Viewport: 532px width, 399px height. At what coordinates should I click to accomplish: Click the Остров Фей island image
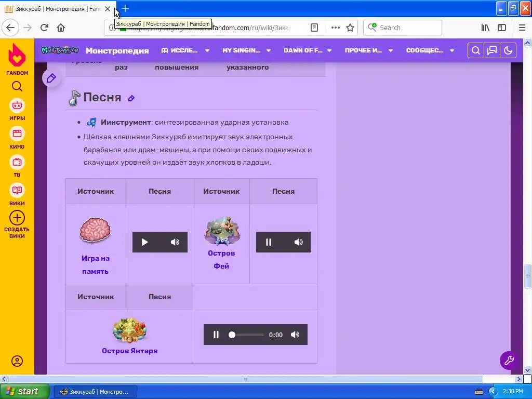pyautogui.click(x=221, y=231)
